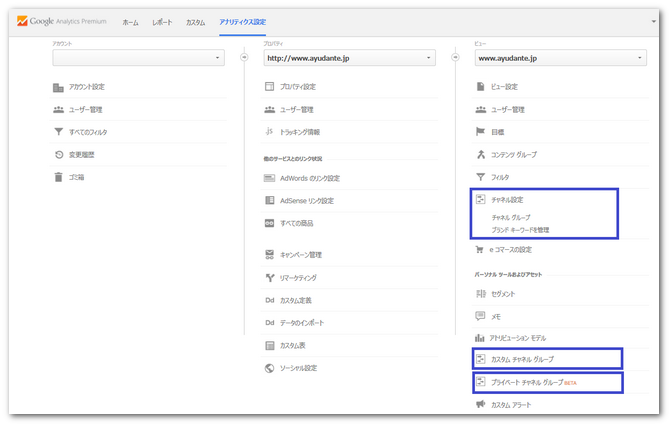Click the プライベート チャネル グループ icon

pos(480,381)
